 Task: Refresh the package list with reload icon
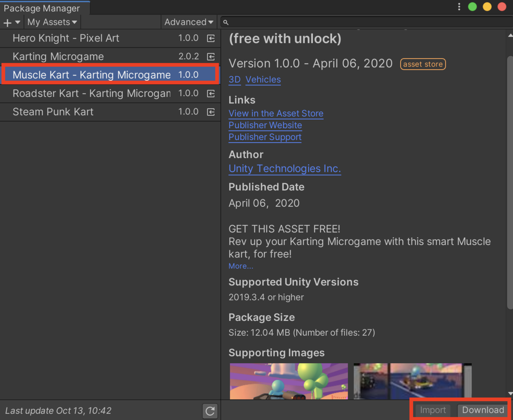click(x=210, y=411)
